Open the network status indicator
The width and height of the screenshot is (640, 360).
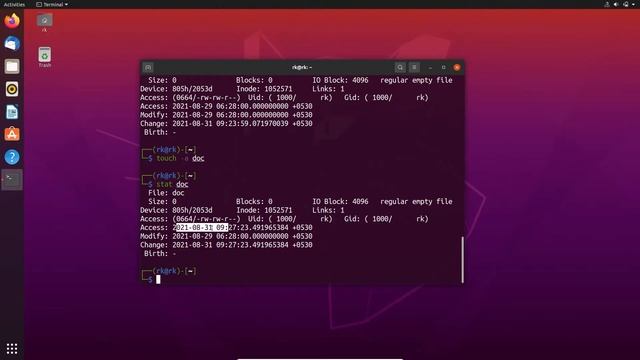point(607,4)
